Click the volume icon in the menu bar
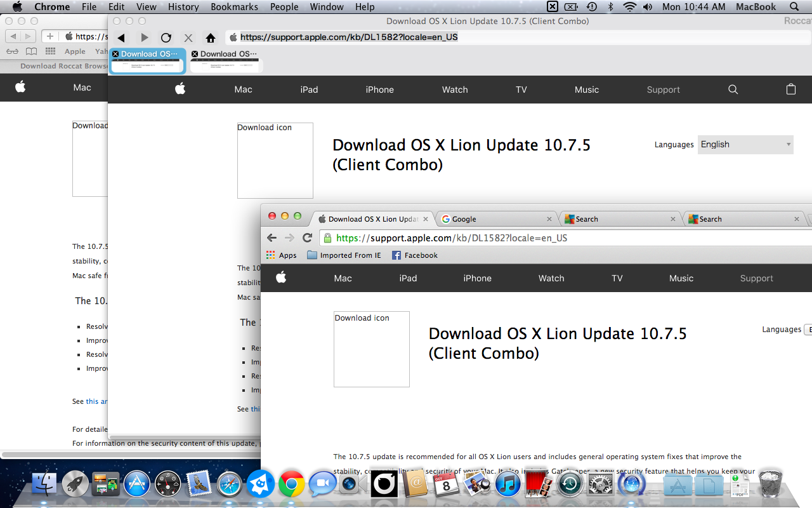The width and height of the screenshot is (812, 508). [x=648, y=7]
